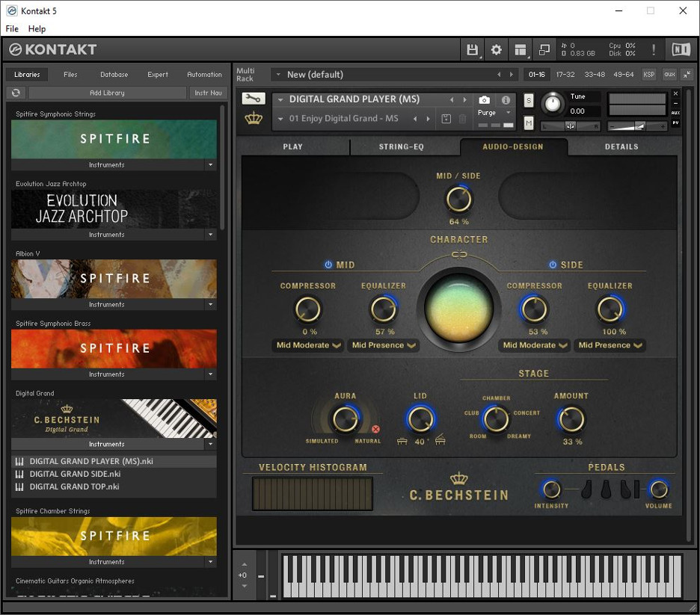Click the Mid/Side knob
Screen dimensions: 700x615
click(459, 199)
